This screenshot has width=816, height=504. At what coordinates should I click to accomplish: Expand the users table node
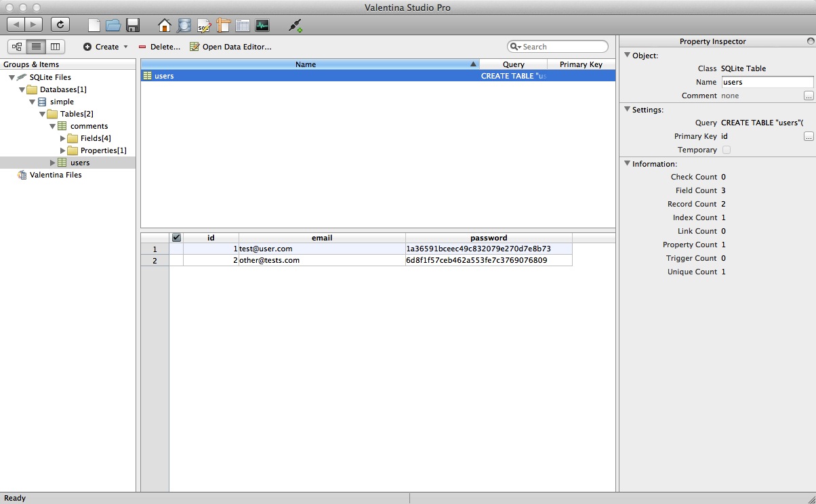[52, 163]
